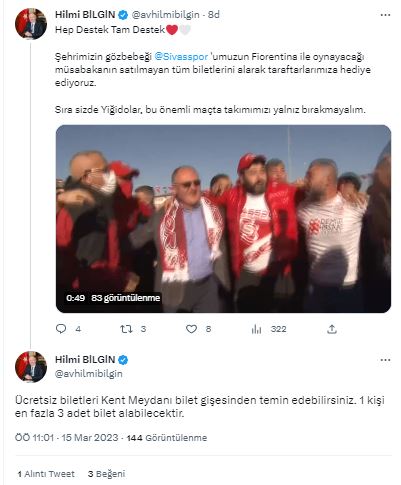Click @avhilmibilgin handle under reply name

coord(89,373)
